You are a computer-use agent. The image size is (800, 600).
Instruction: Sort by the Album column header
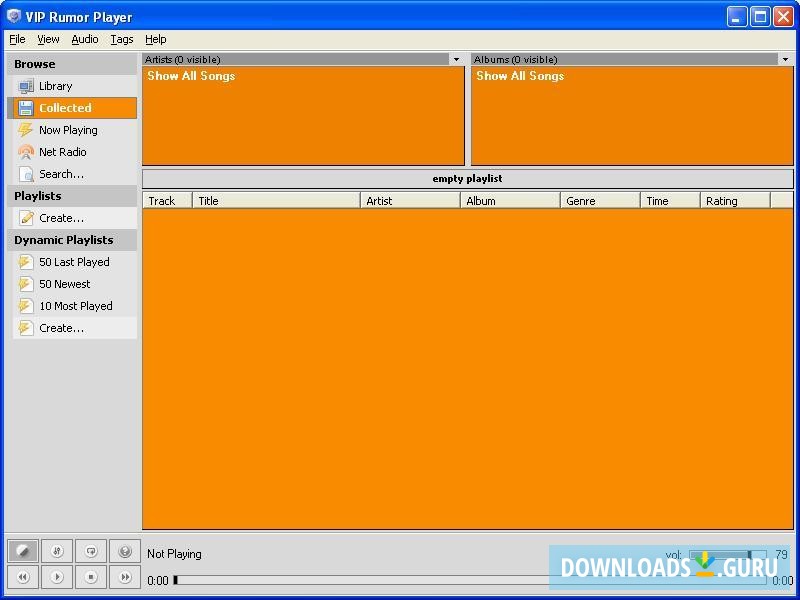click(x=510, y=201)
